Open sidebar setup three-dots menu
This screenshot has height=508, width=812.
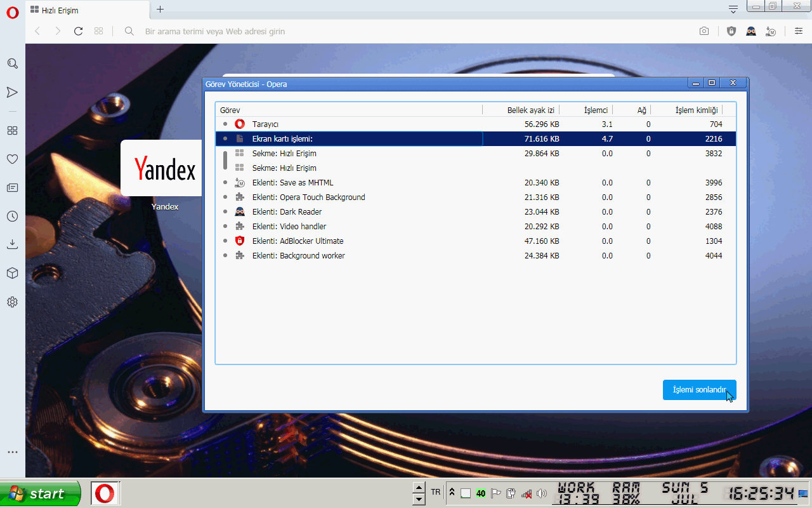(x=12, y=452)
